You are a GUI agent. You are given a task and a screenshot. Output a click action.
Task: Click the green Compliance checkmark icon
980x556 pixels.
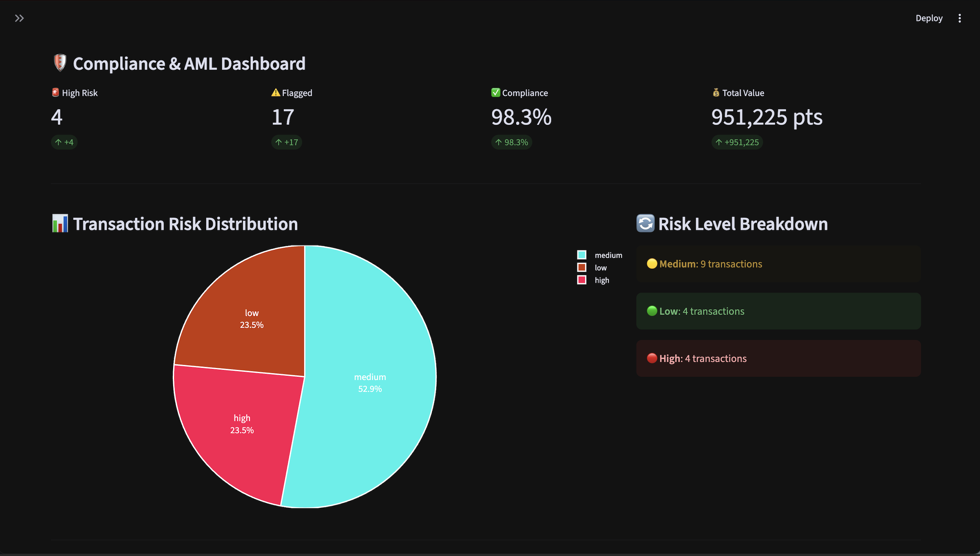(x=495, y=93)
